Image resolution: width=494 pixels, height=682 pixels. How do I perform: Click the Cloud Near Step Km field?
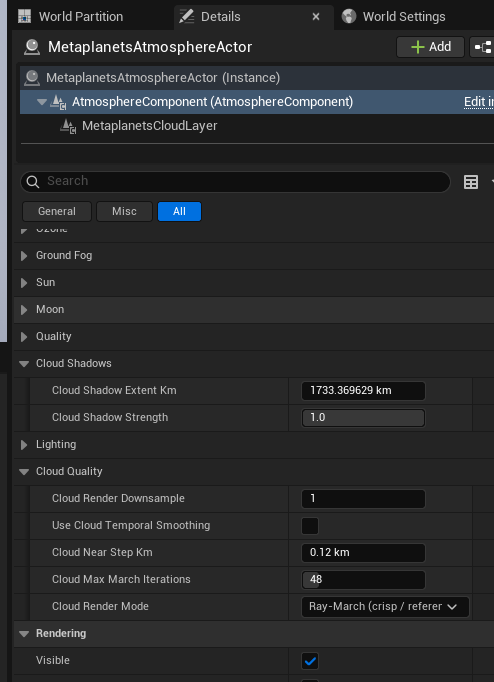pos(363,552)
